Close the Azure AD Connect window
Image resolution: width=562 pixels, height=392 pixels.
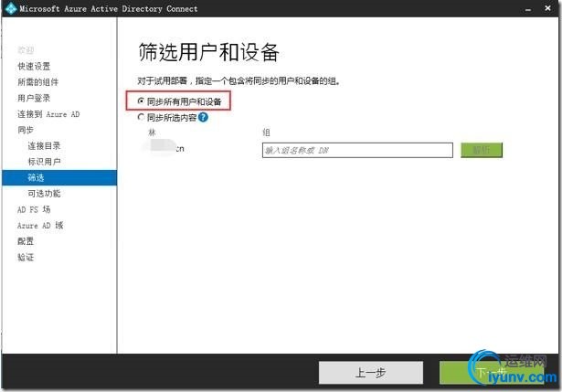coord(547,8)
